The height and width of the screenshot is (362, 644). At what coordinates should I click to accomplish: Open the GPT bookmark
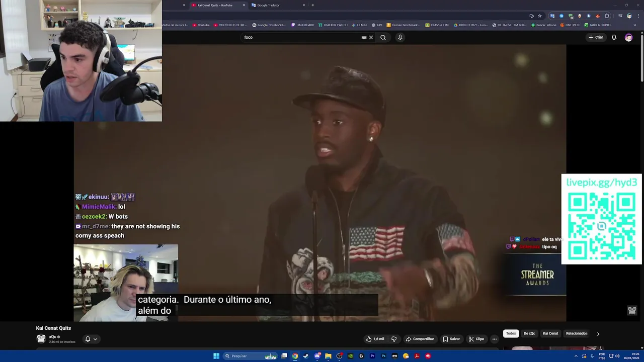[377, 25]
